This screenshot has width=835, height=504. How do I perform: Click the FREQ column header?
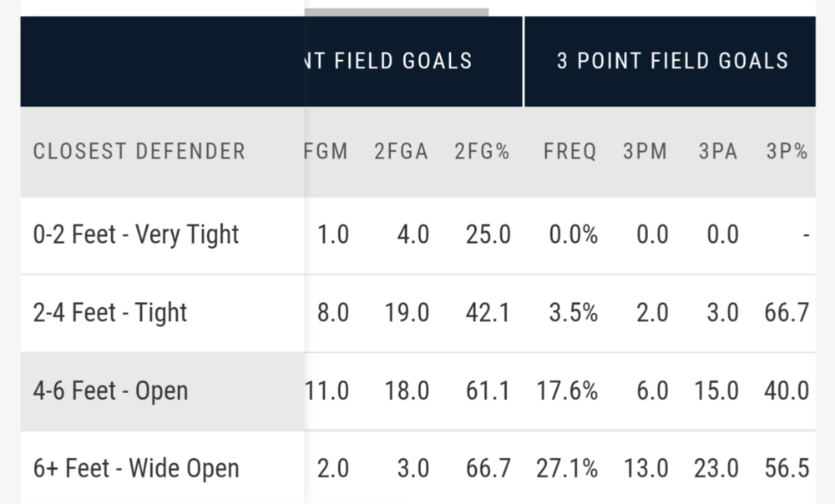coord(569,151)
